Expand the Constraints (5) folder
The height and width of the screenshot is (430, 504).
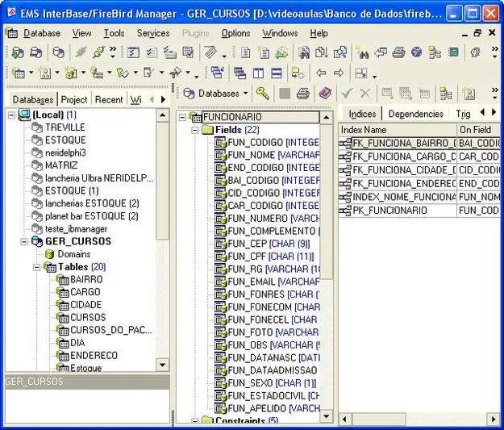[195, 420]
